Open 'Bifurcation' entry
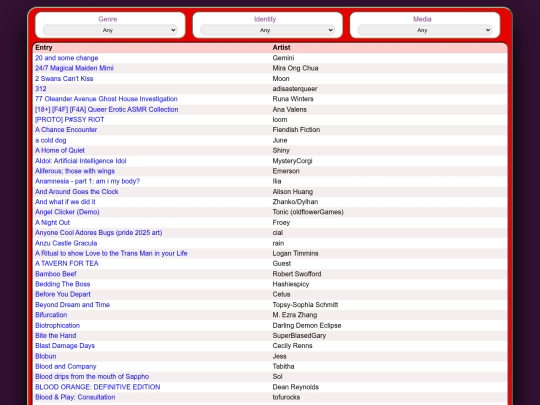540x405 pixels. (51, 315)
